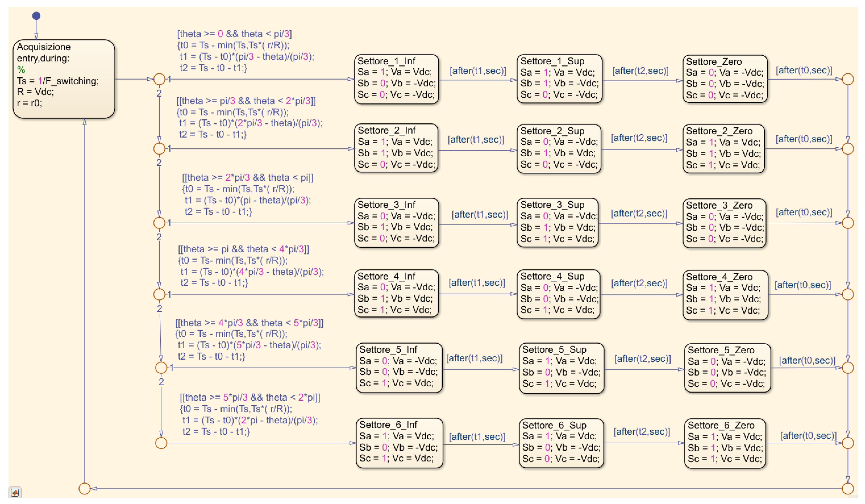865x504 pixels.
Task: Click the junction circle before Settore_6_Inf
Action: click(x=161, y=443)
